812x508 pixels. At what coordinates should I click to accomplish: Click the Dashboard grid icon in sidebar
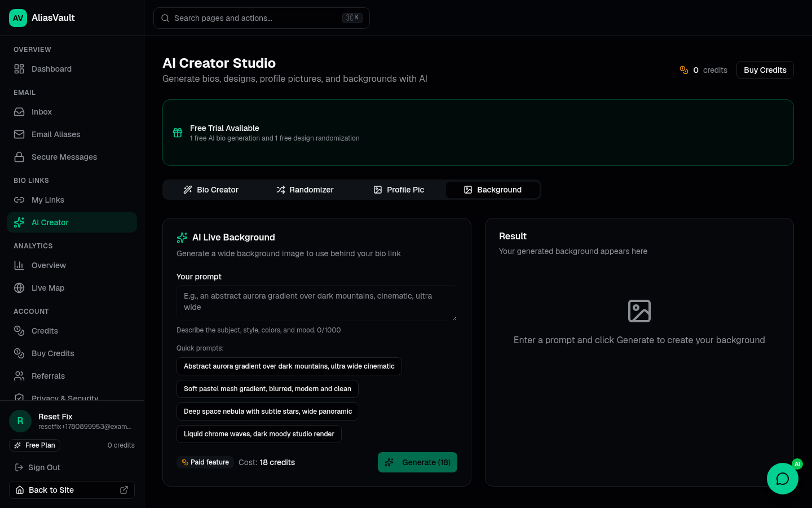click(x=19, y=69)
